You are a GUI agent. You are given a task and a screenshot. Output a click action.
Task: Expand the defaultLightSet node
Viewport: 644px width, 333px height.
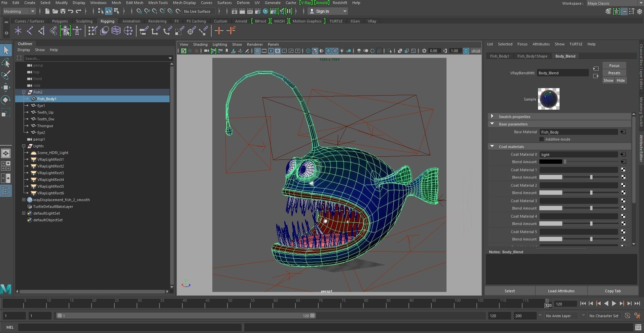(x=24, y=213)
